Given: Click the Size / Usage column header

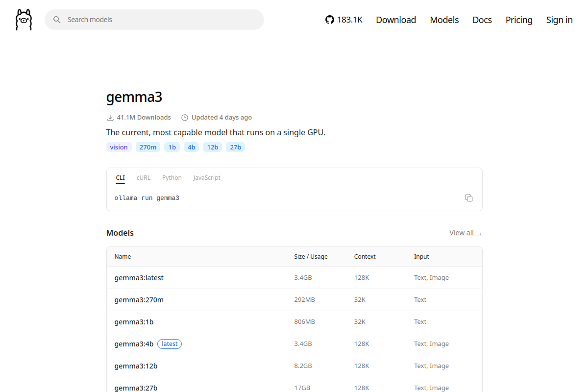Looking at the screenshot, I should point(311,257).
